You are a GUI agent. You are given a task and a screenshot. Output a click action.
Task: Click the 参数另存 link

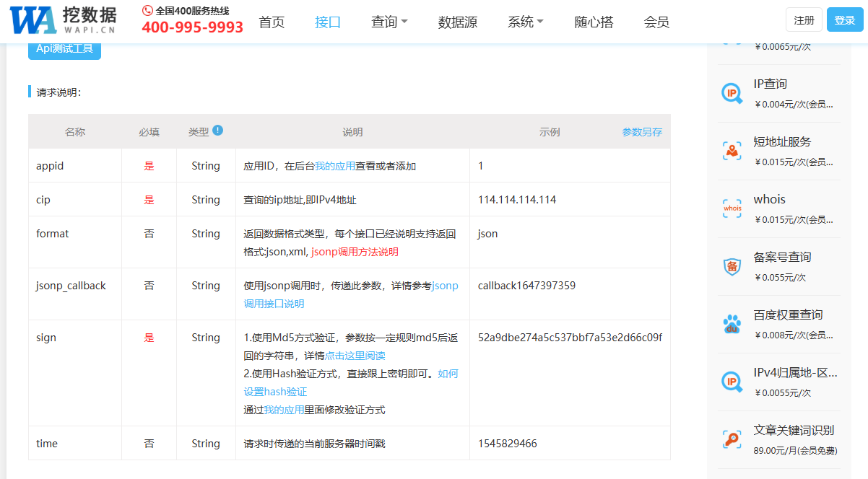click(642, 132)
